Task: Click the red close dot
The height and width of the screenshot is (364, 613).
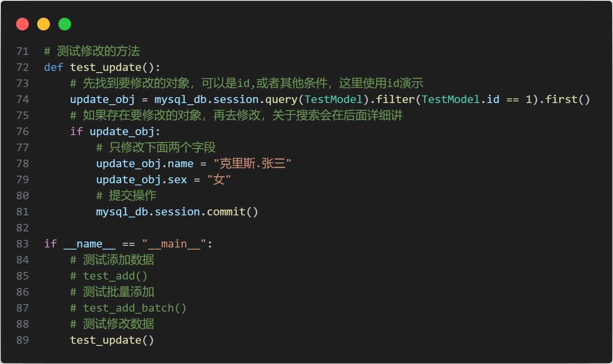Action: [22, 24]
